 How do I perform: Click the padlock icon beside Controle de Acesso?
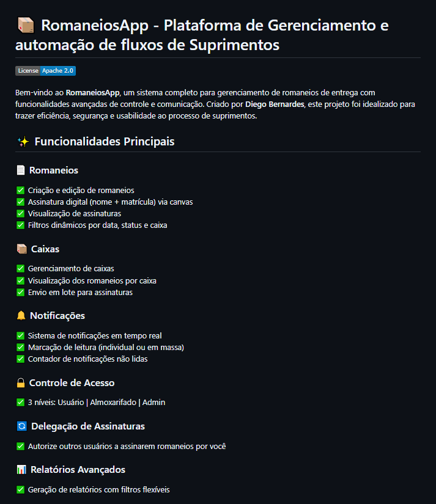tap(21, 383)
